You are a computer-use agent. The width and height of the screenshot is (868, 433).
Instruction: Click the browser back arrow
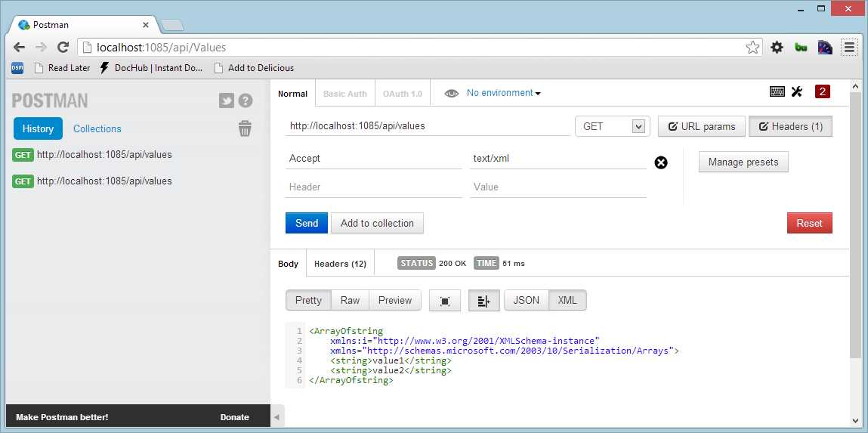tap(19, 47)
